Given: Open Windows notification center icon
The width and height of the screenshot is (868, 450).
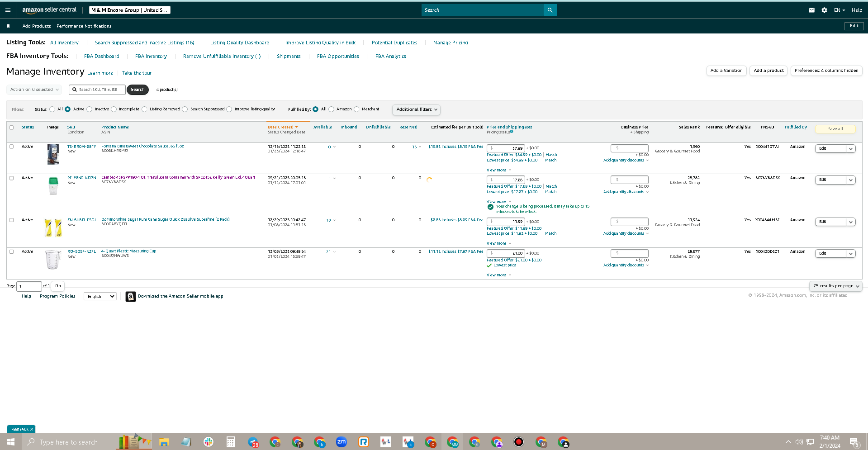Looking at the screenshot, I should pyautogui.click(x=854, y=442).
